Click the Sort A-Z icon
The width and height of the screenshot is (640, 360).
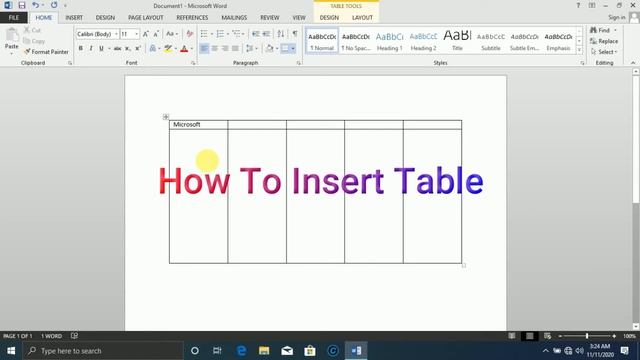coord(281,34)
